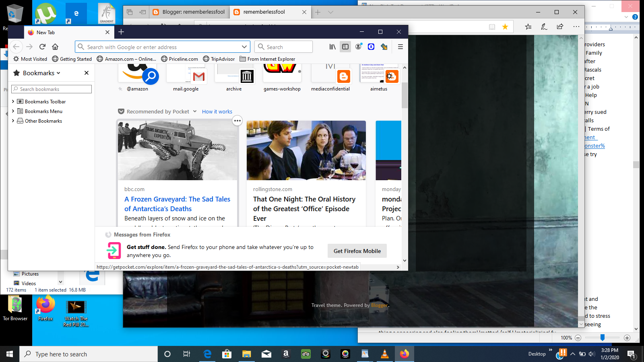
Task: Open the aimetus top site tile
Action: (x=379, y=78)
